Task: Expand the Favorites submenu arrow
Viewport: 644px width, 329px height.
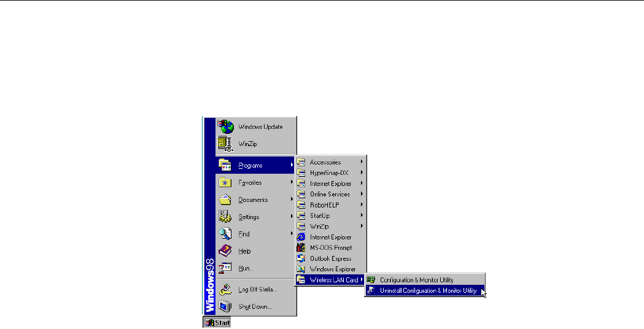Action: (x=292, y=182)
